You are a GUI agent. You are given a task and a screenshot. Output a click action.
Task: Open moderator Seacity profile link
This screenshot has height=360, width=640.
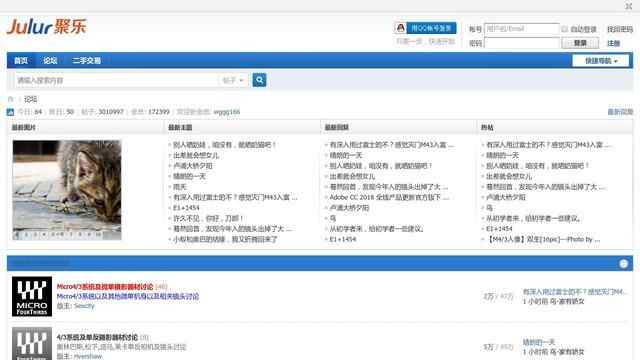pyautogui.click(x=84, y=306)
